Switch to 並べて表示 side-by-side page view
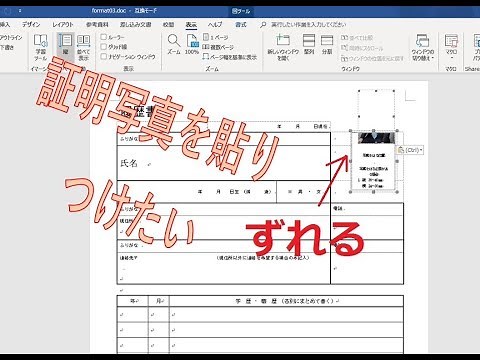Screen dimensions: 480x360 pyautogui.click(x=83, y=47)
